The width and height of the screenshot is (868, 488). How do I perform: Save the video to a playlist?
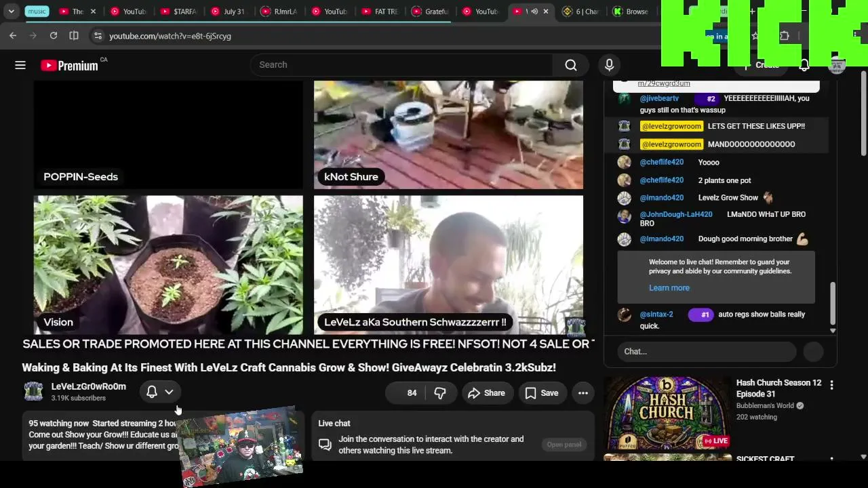542,393
